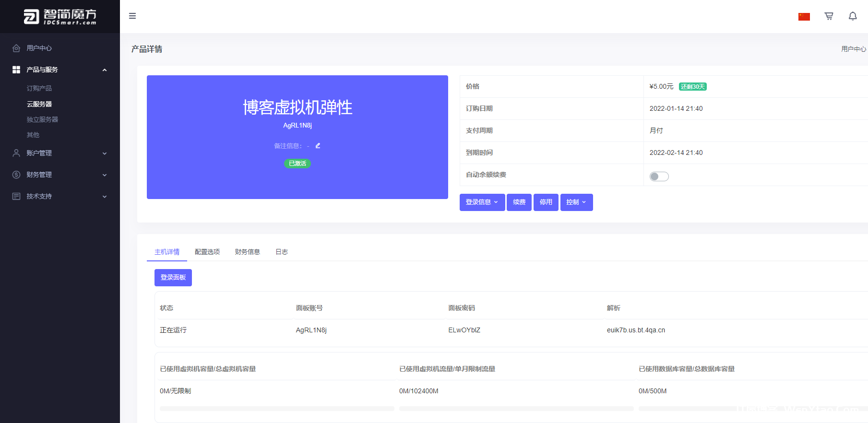Click the monthly traffic usage progress bar
The image size is (868, 423).
(516, 409)
